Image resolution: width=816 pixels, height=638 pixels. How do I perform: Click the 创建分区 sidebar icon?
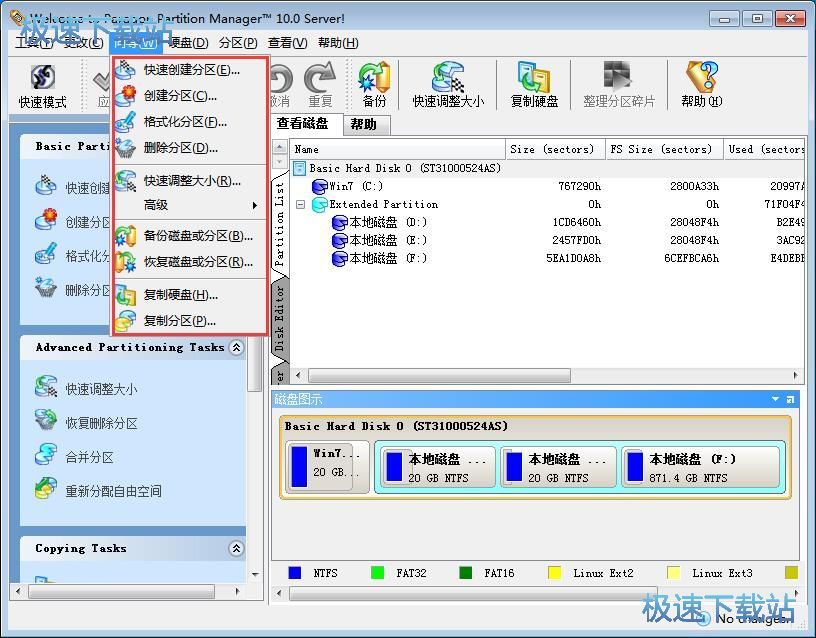pos(46,219)
